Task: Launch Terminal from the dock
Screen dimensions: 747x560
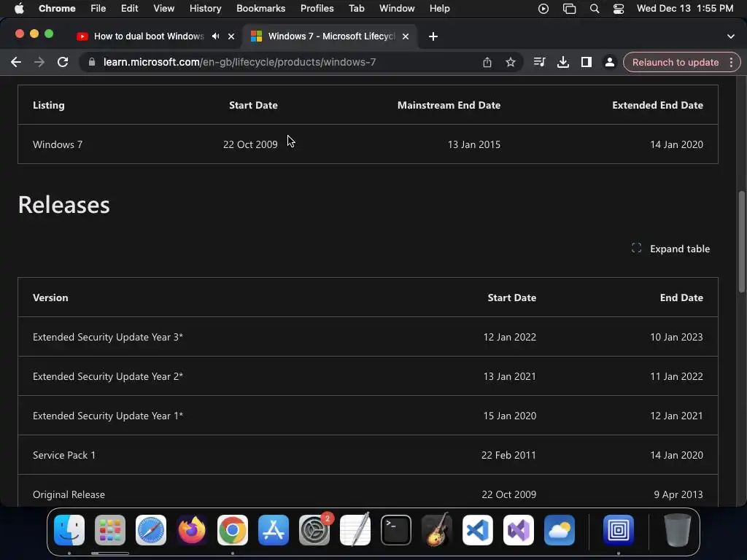Action: [x=396, y=529]
